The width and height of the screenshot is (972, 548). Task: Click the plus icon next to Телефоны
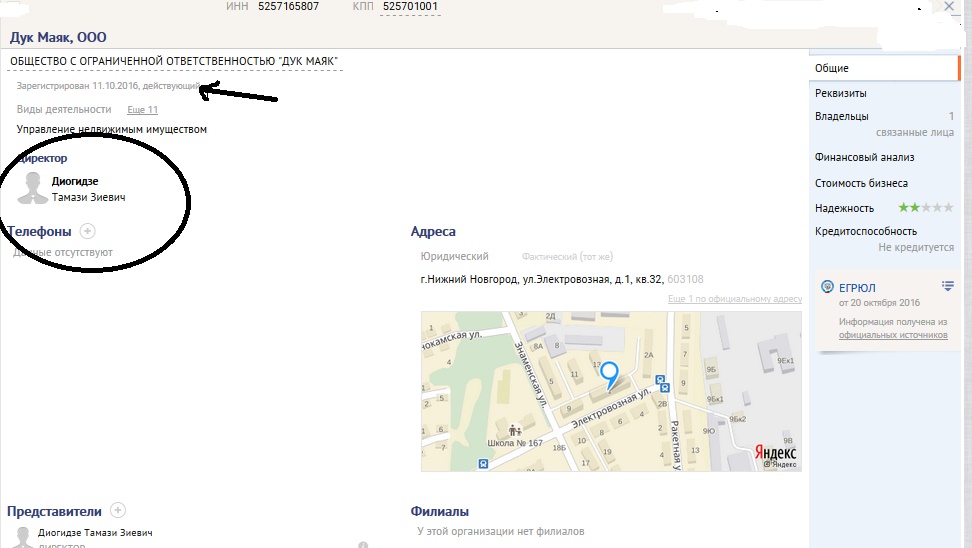tap(87, 231)
